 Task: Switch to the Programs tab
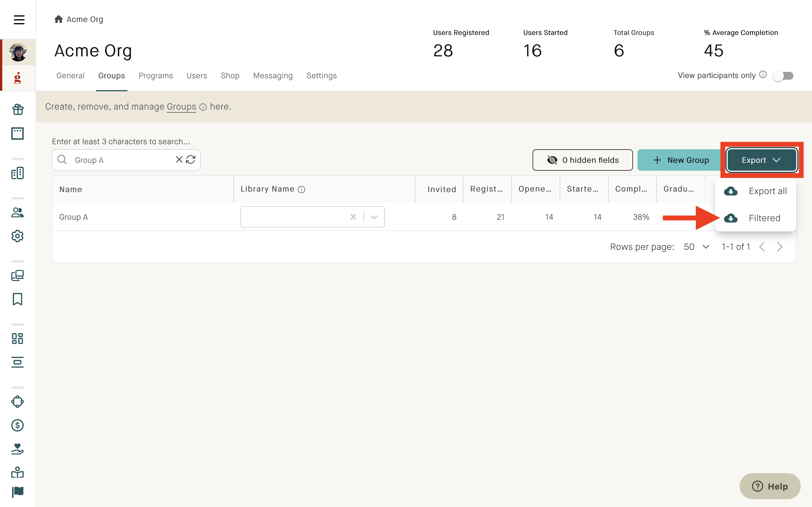click(156, 76)
